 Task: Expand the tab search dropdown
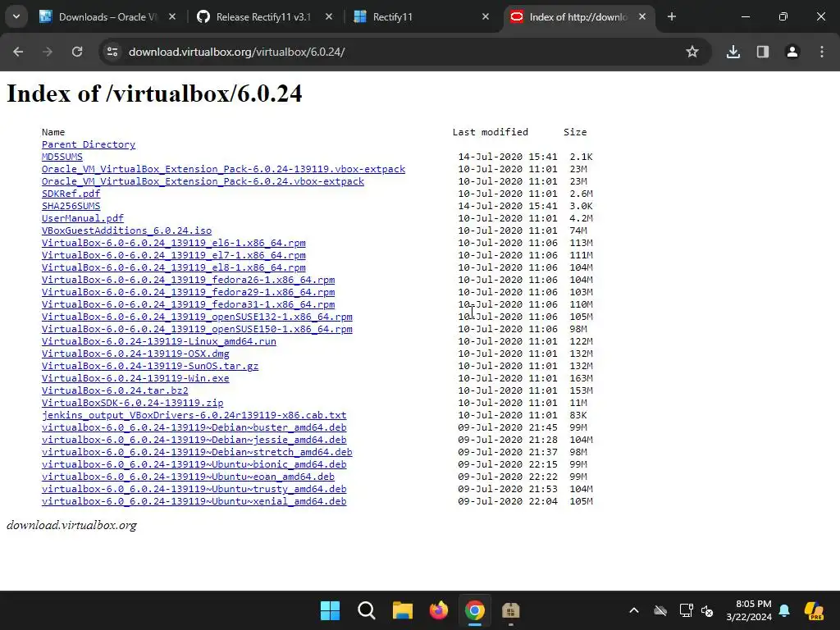pos(16,16)
